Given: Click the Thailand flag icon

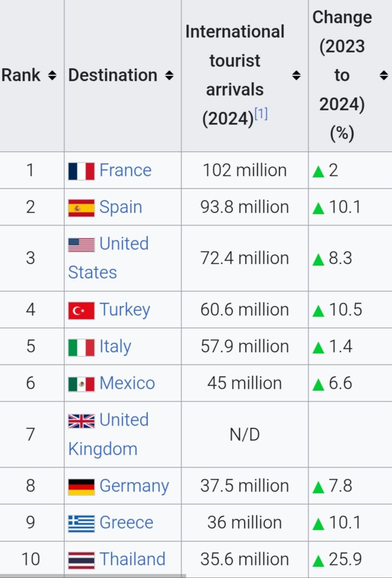Looking at the screenshot, I should pos(82,560).
